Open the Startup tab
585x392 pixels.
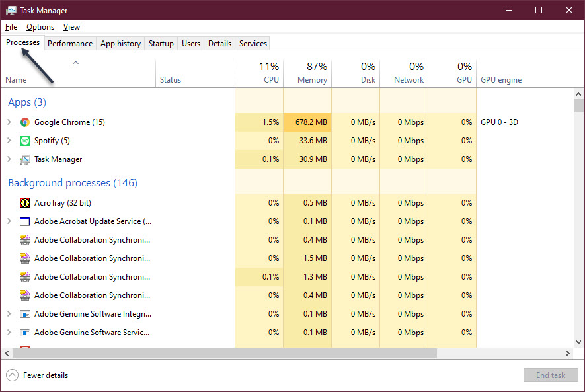161,44
